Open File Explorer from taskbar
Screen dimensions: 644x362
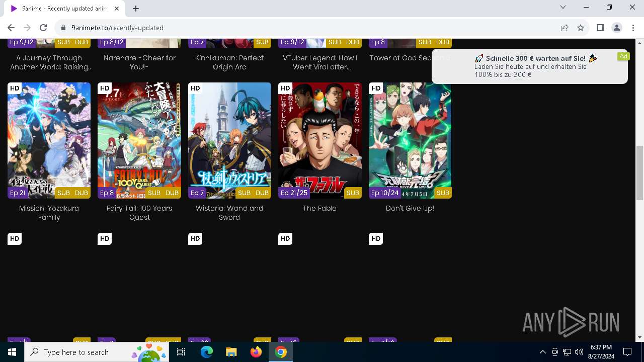tap(231, 352)
